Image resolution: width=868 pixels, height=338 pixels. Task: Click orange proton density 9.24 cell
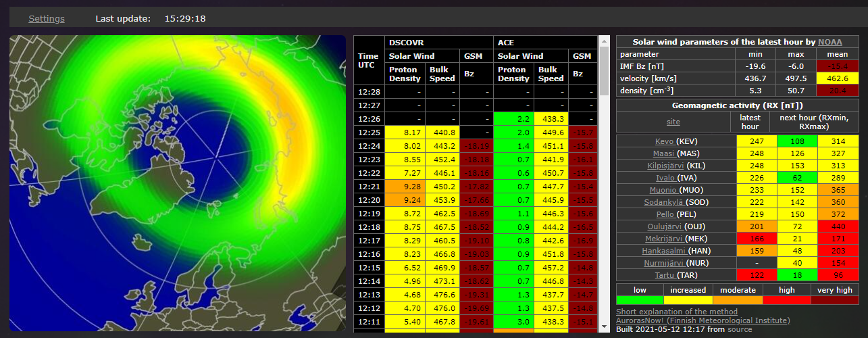coord(405,200)
